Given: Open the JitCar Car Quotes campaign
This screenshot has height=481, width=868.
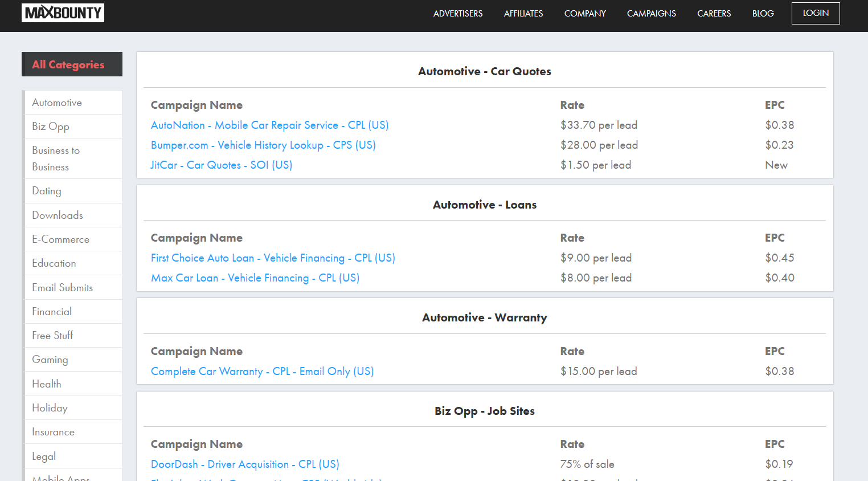Looking at the screenshot, I should click(221, 165).
